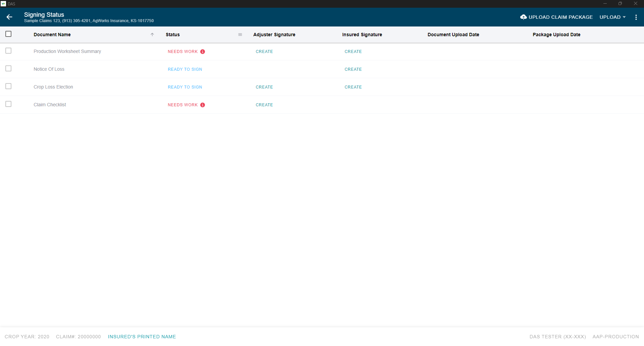Check the Claim Checklist checkbox

[x=8, y=104]
